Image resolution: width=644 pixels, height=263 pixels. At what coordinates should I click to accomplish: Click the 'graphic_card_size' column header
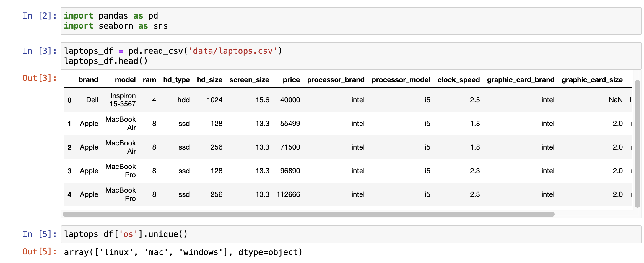pos(592,80)
